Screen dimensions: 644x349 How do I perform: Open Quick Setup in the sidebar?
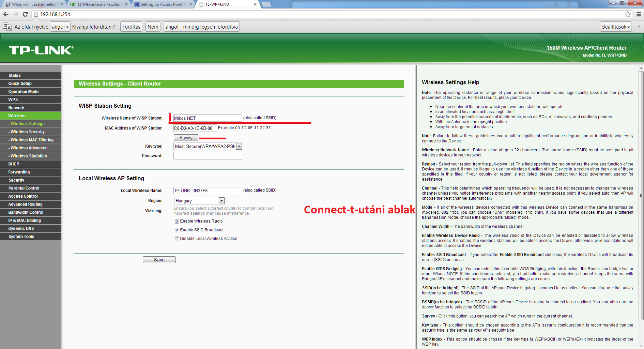click(x=31, y=84)
